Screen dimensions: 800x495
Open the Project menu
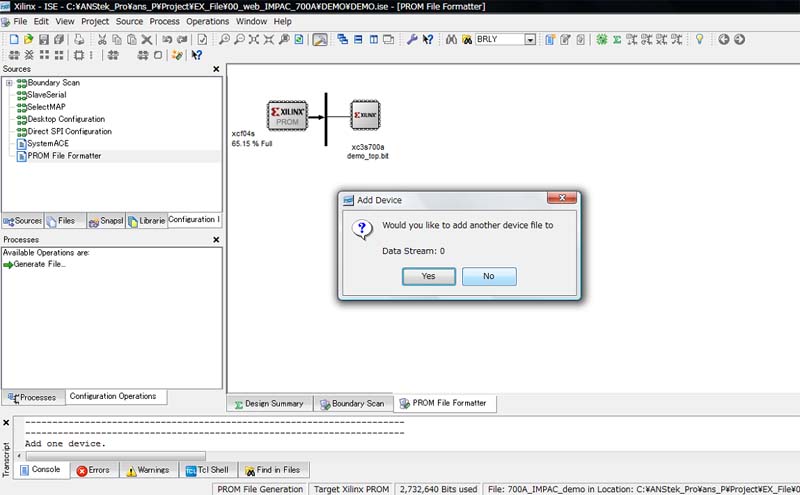(95, 21)
